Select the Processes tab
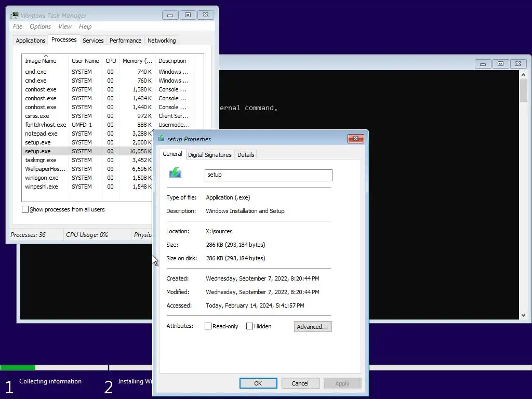532x399 pixels. (64, 39)
